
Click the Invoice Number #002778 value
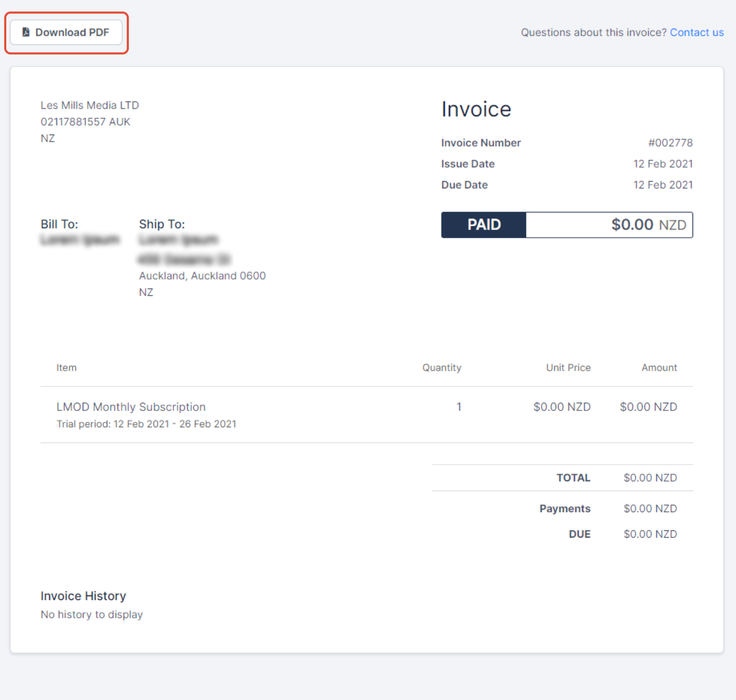[671, 142]
